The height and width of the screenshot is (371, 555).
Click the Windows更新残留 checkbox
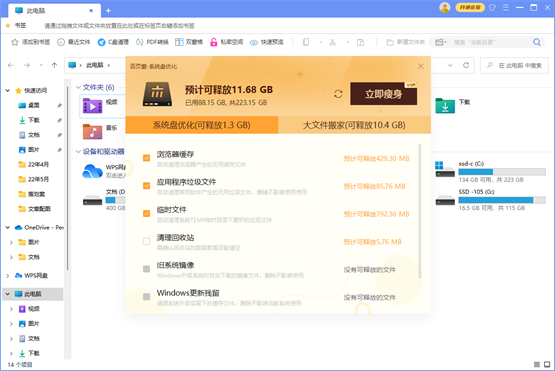(x=146, y=297)
